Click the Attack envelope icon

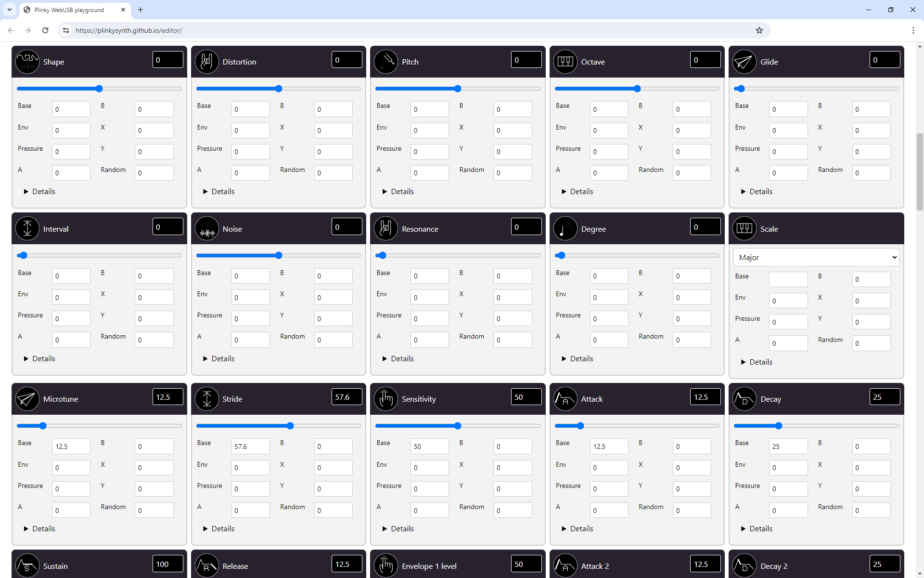pyautogui.click(x=565, y=399)
